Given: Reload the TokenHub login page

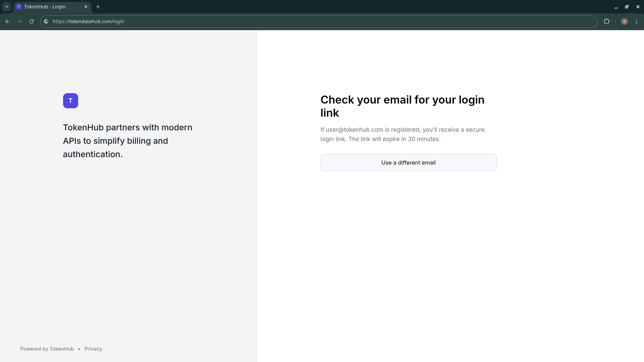Looking at the screenshot, I should pyautogui.click(x=32, y=21).
